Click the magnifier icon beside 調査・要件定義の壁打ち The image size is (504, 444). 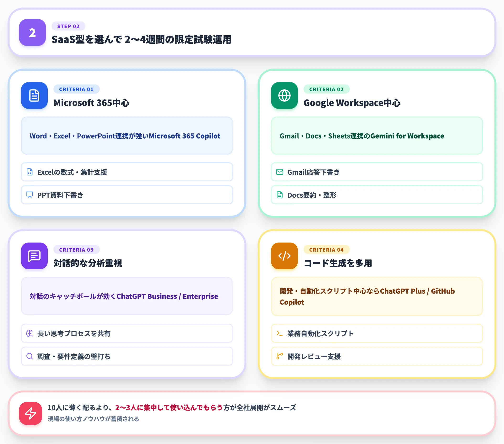(x=30, y=356)
